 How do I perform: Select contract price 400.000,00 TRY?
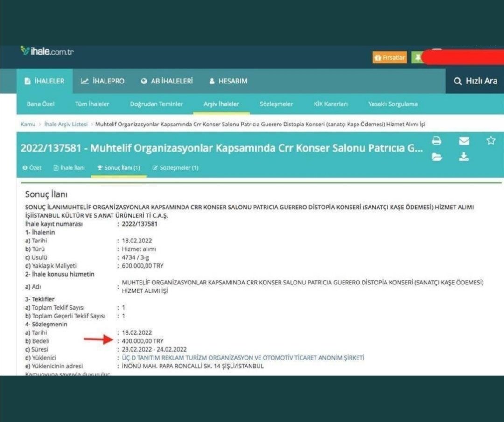pyautogui.click(x=142, y=341)
